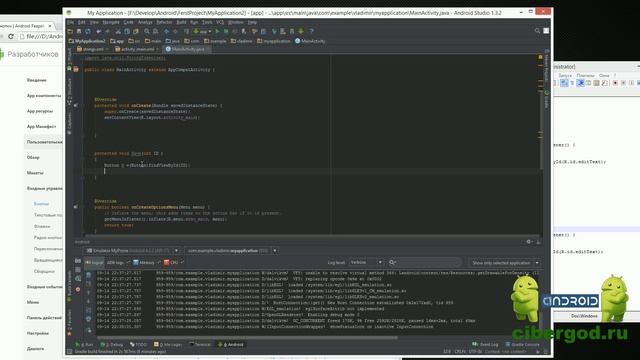
Task: Open the Event Log tool window
Action: (485, 344)
